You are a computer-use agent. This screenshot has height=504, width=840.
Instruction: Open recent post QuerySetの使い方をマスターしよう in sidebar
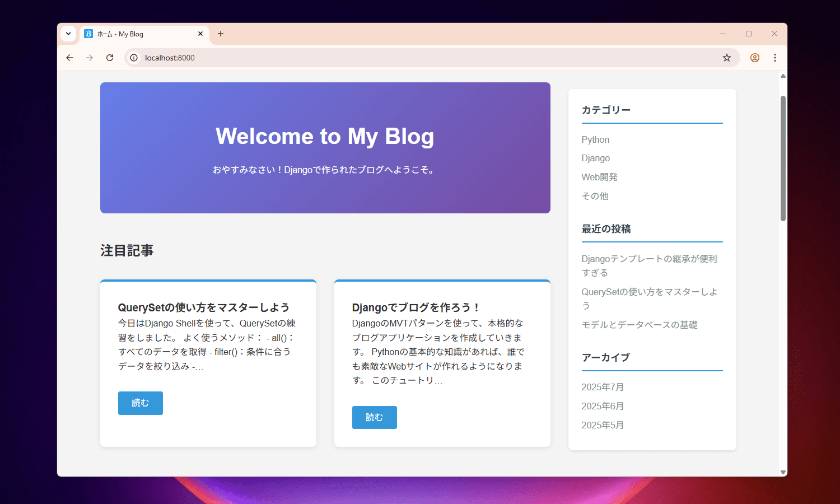pos(650,298)
